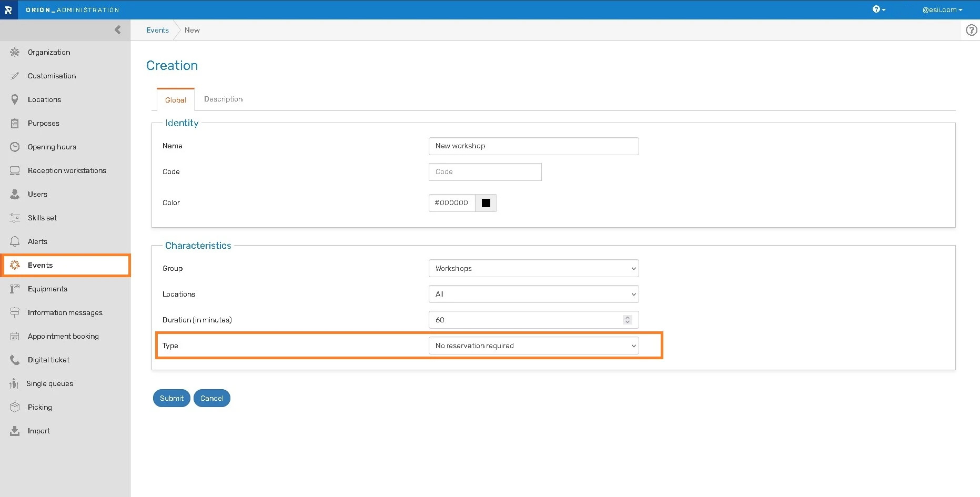Expand the Locations dropdown set to All

pyautogui.click(x=533, y=294)
